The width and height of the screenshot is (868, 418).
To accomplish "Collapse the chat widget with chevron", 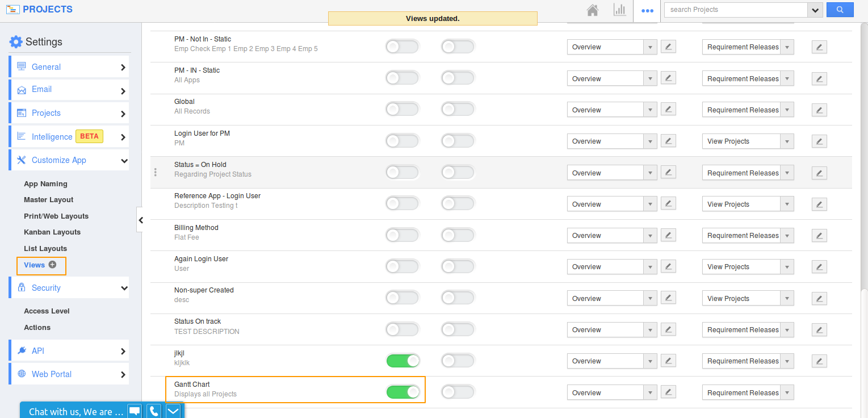I will click(x=173, y=411).
